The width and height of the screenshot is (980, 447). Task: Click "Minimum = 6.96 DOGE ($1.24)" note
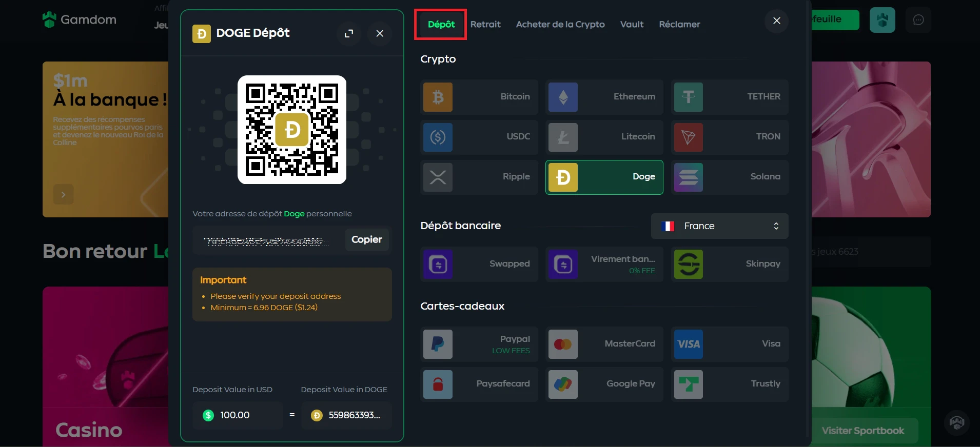click(x=264, y=308)
